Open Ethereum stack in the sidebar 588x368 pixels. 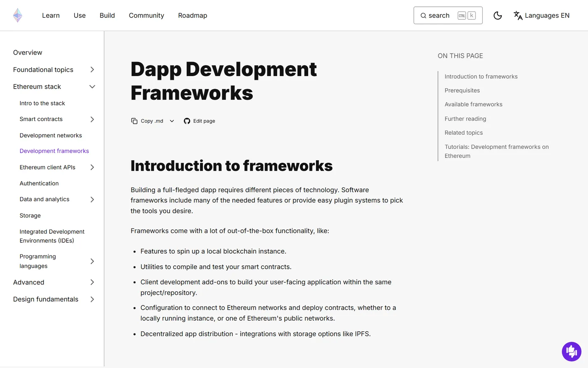(37, 87)
